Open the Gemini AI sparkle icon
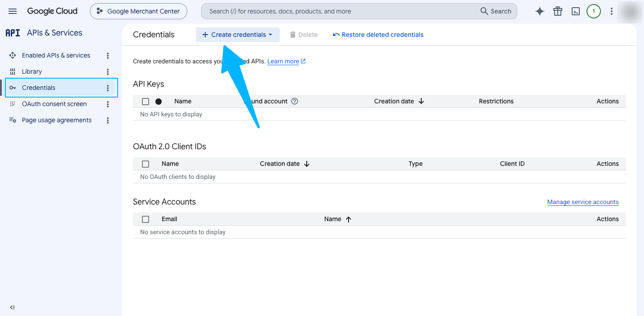Image resolution: width=644 pixels, height=316 pixels. [540, 11]
